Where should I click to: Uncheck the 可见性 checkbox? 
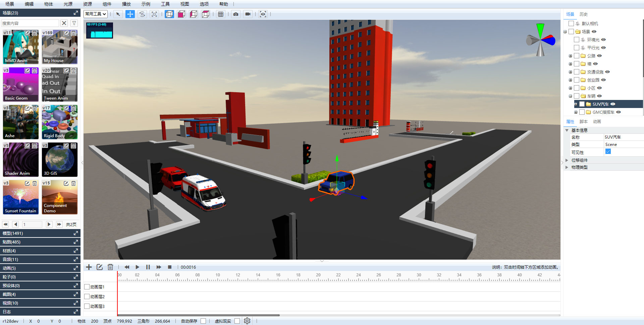pos(608,152)
